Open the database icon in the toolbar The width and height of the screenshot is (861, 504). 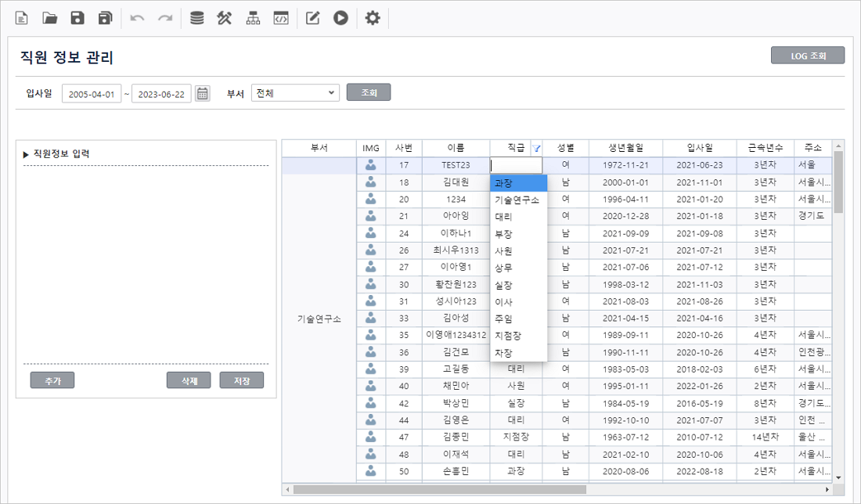coord(197,18)
